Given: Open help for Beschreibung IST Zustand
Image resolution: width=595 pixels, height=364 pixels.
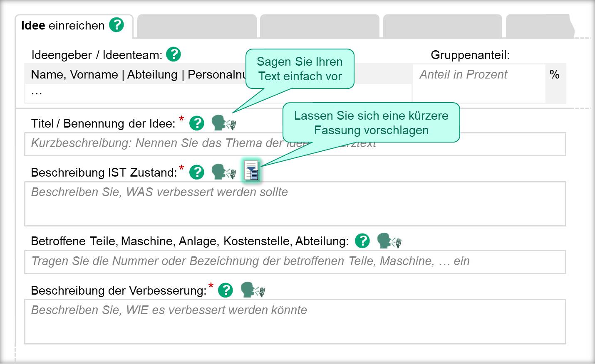Looking at the screenshot, I should (x=197, y=172).
